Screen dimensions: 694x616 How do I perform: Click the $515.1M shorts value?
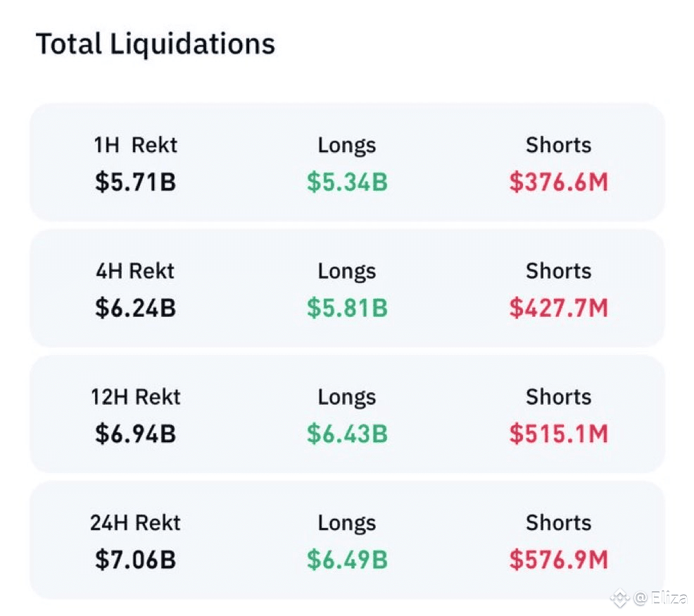pos(559,434)
